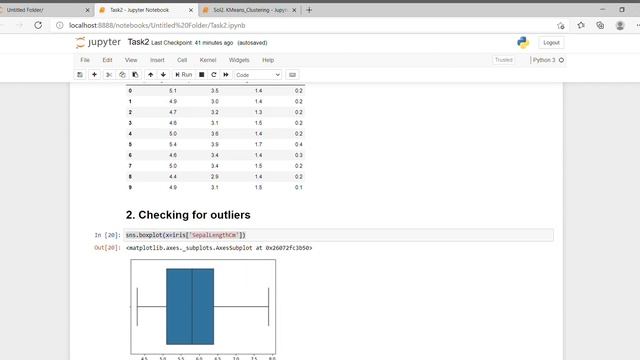640x360 pixels.
Task: Click row index 7 of the table
Action: click(x=130, y=166)
